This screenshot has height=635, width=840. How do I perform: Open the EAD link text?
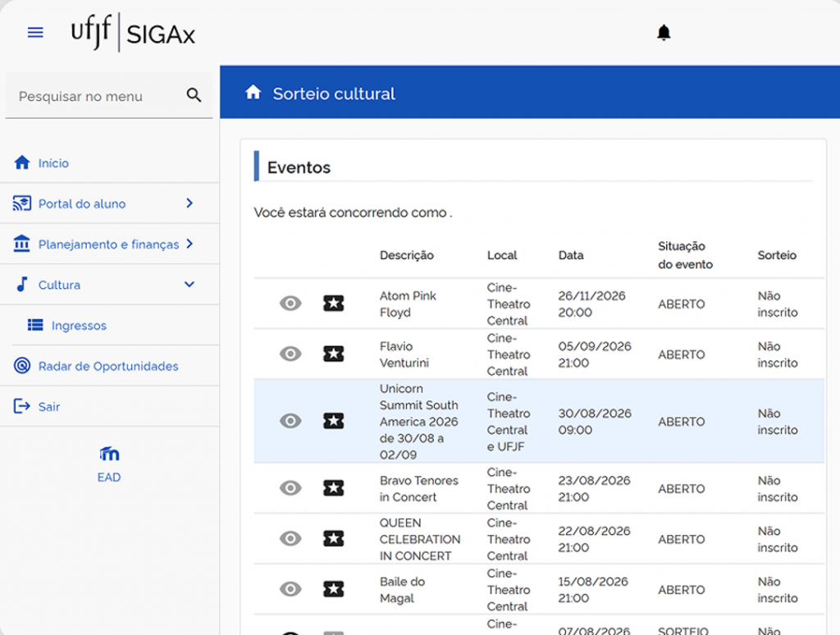109,477
